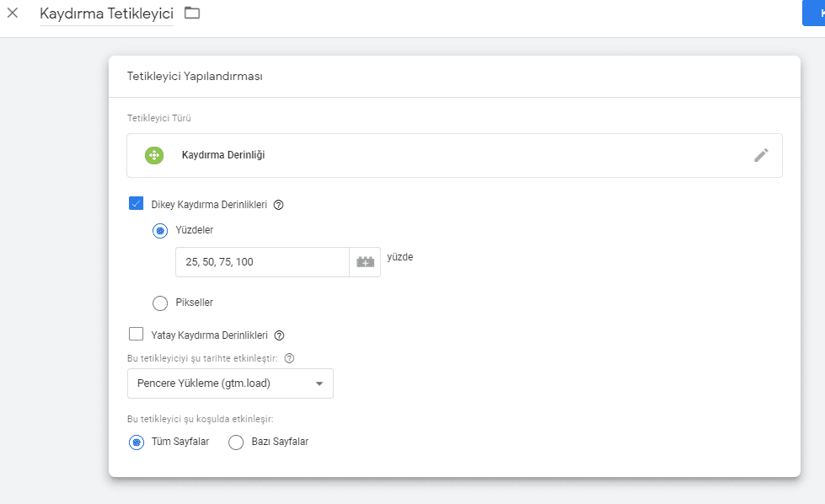Click the blue save button at top right
The height and width of the screenshot is (504, 825).
pos(813,13)
